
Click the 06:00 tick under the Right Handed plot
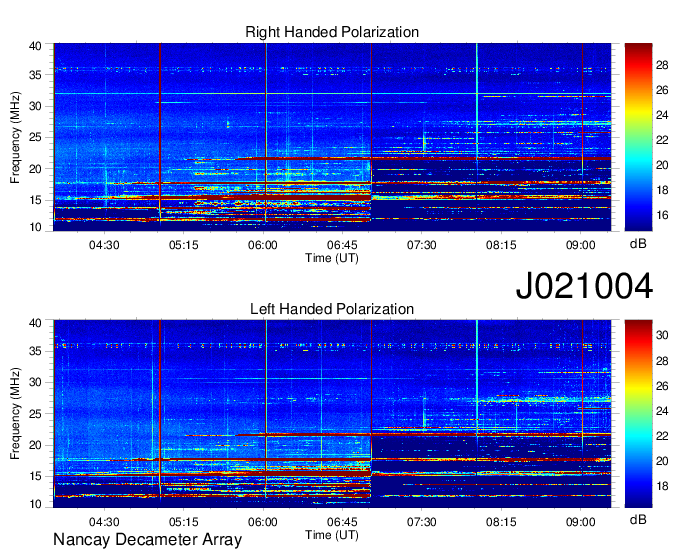[263, 245]
